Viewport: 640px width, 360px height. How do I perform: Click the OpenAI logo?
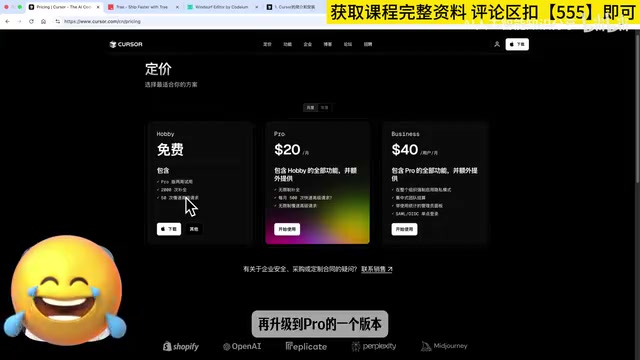click(242, 346)
